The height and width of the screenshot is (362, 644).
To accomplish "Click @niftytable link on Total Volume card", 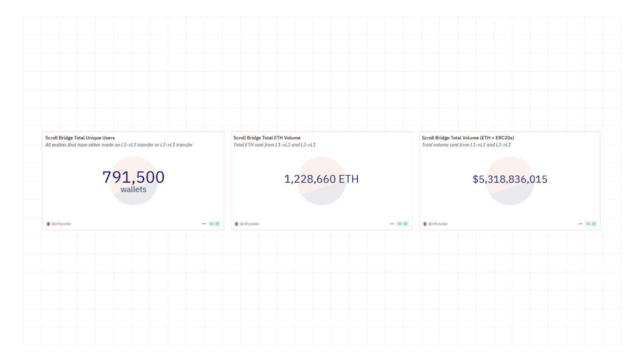I will [437, 224].
